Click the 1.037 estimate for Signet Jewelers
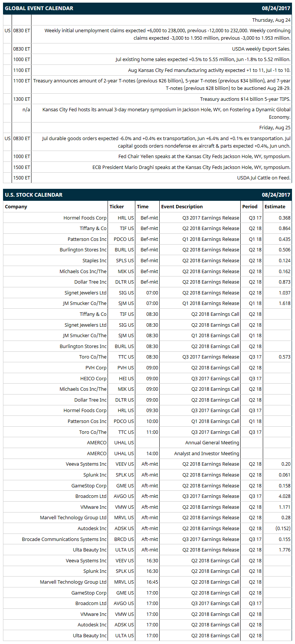 [x=285, y=293]
